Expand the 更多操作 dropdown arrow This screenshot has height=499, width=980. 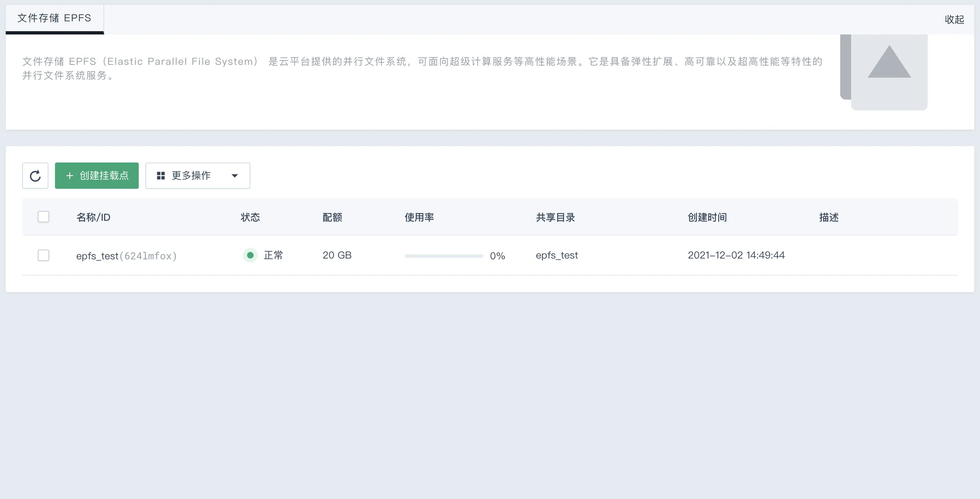(235, 176)
